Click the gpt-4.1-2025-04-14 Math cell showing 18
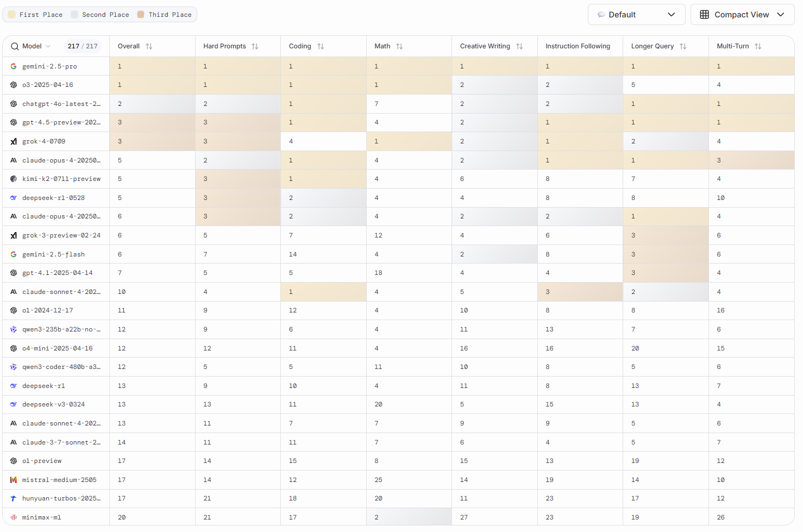Image resolution: width=803 pixels, height=532 pixels. (409, 273)
